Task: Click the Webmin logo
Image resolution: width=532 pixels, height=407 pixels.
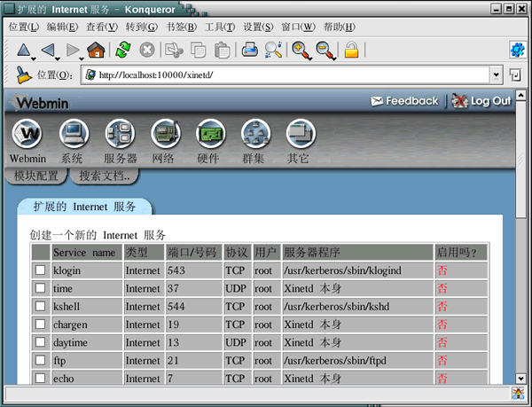Action: [x=39, y=103]
